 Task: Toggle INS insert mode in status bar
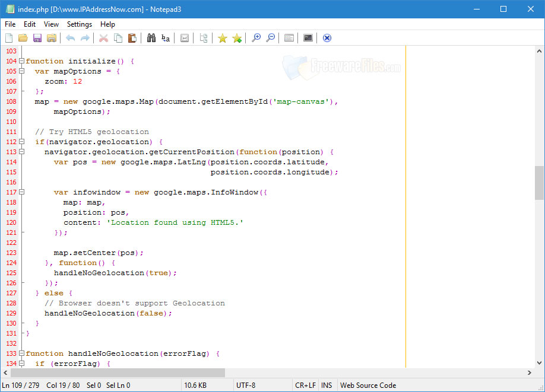click(327, 385)
